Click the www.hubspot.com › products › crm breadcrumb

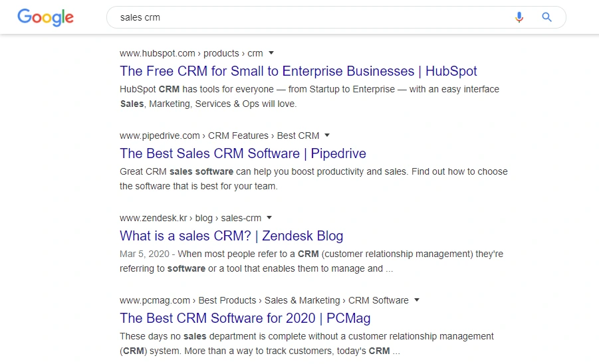191,53
